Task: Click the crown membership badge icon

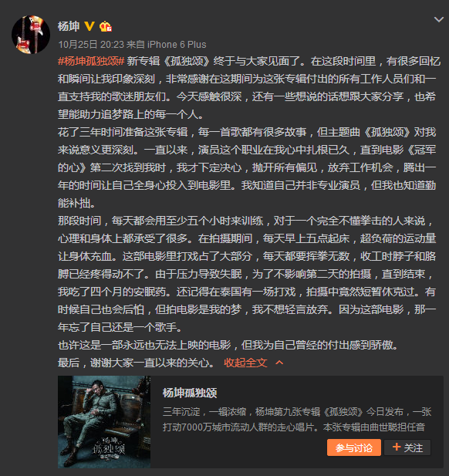Action: (106, 27)
